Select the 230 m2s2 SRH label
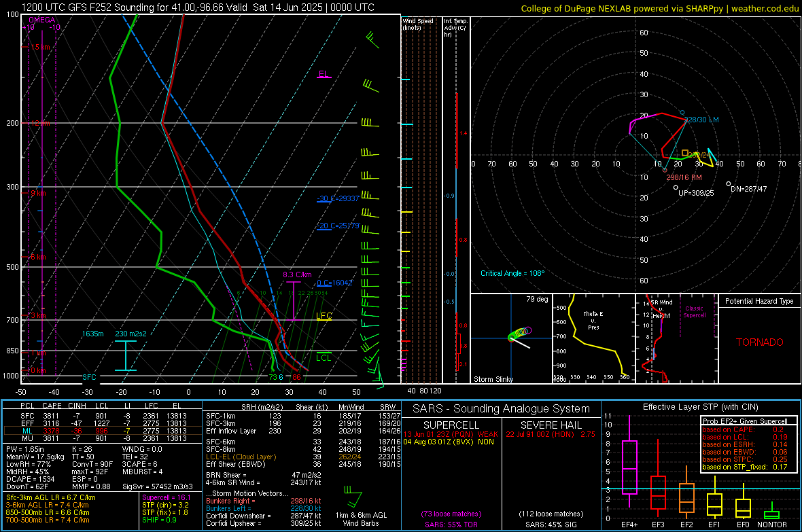 [x=130, y=334]
